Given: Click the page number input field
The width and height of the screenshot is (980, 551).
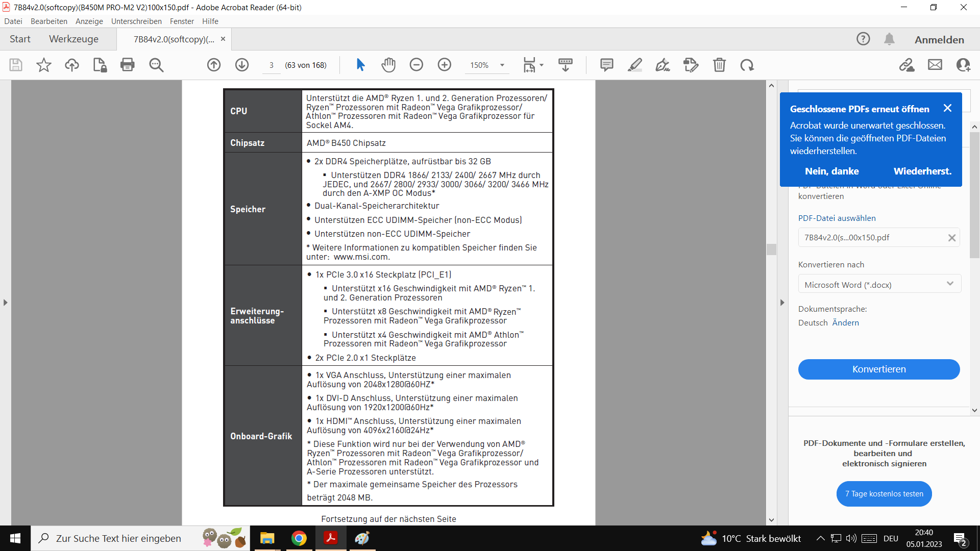Looking at the screenshot, I should click(272, 65).
